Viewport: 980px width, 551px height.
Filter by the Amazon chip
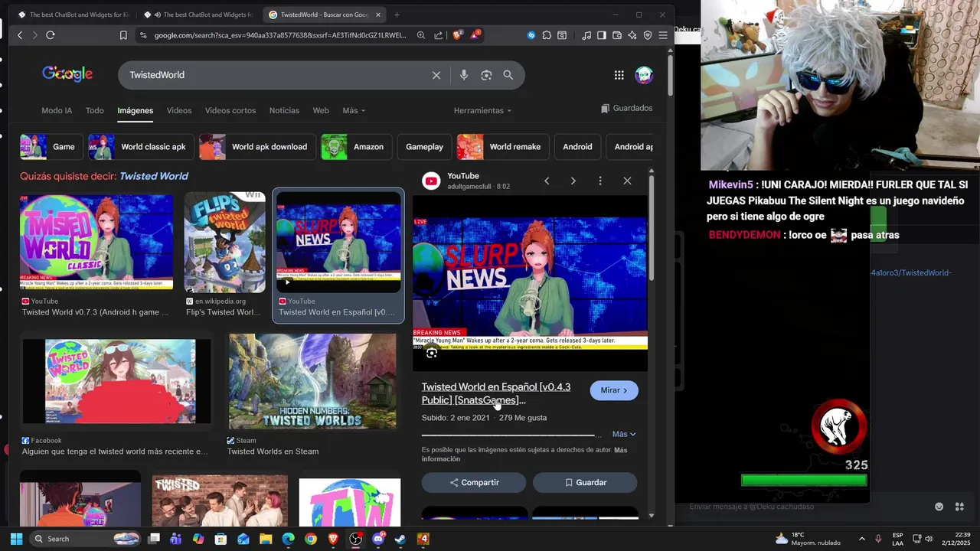click(x=357, y=147)
